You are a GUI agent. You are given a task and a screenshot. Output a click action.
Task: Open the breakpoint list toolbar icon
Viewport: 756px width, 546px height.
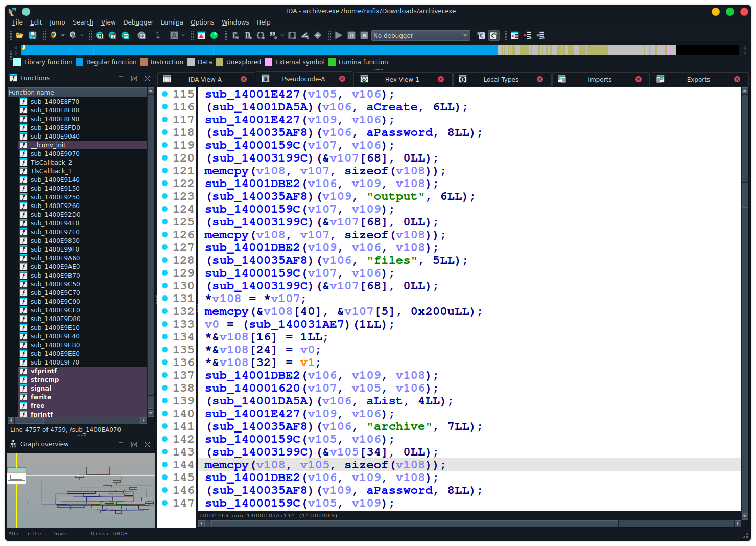(515, 35)
